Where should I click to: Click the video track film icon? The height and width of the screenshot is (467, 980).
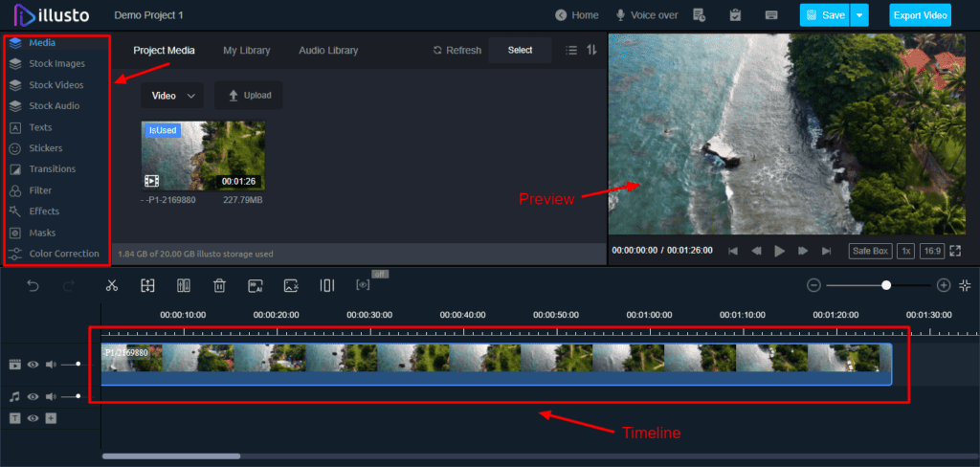tap(15, 364)
